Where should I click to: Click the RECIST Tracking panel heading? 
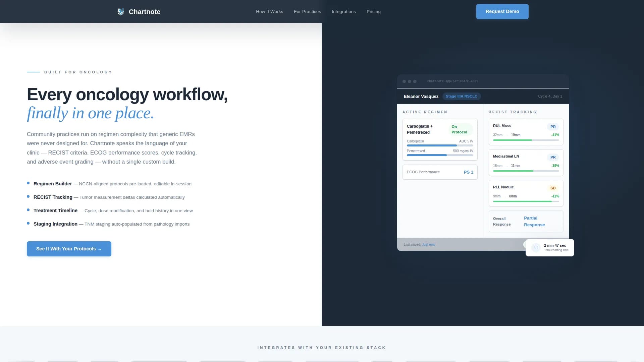tap(513, 112)
